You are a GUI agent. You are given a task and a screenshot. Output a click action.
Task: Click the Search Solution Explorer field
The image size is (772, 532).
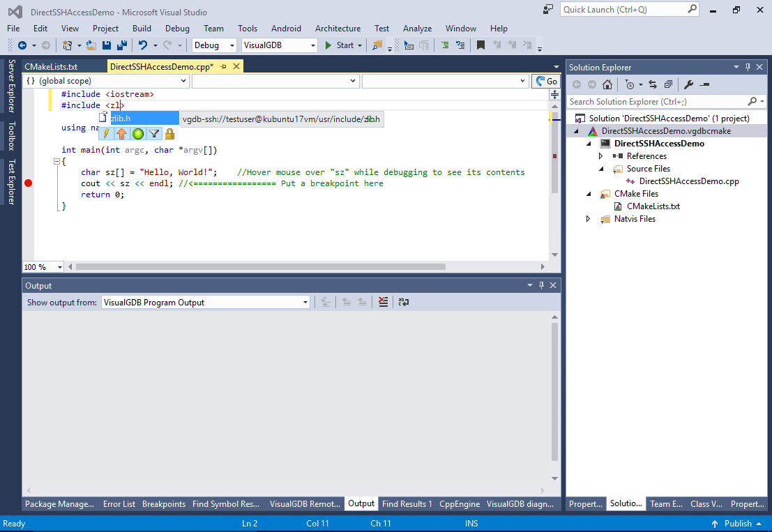[656, 102]
